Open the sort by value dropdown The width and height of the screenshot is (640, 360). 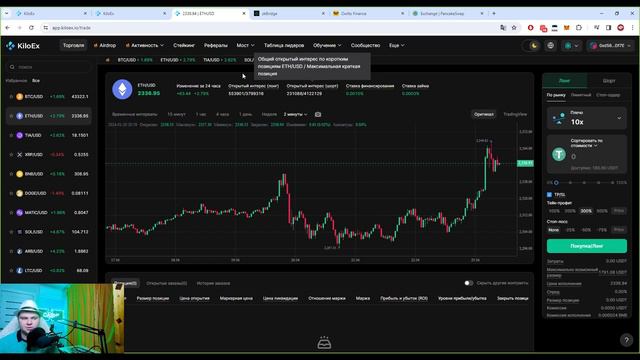coord(587,143)
